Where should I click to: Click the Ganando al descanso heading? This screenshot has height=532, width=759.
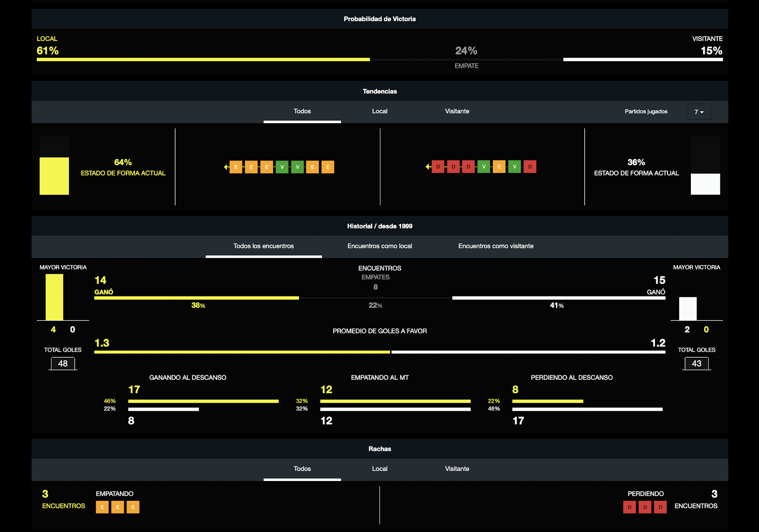(188, 377)
